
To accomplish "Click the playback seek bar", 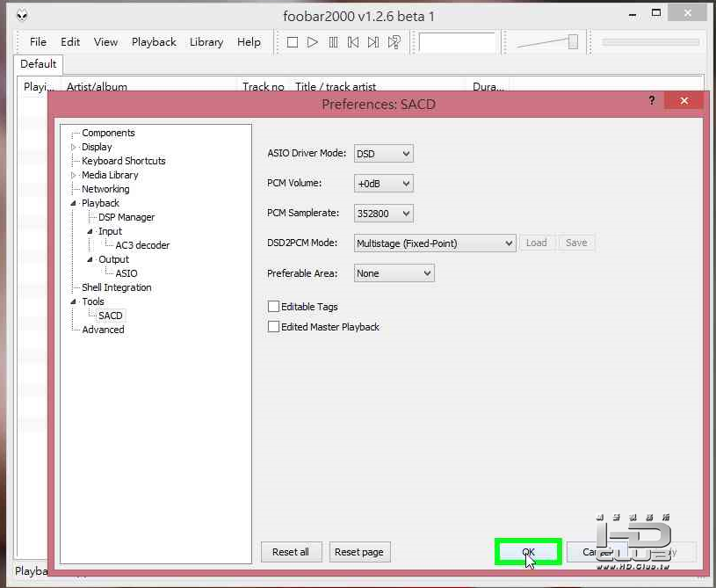I will coord(650,42).
